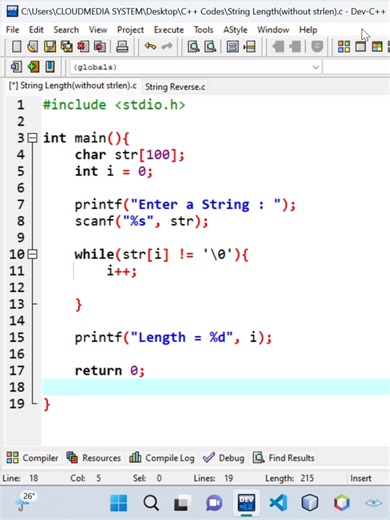Click the Save All toolbar icon
This screenshot has height=520, width=390.
click(x=67, y=46)
